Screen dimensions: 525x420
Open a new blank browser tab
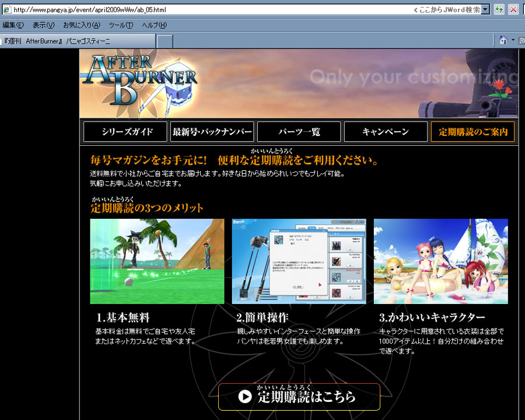(165, 41)
